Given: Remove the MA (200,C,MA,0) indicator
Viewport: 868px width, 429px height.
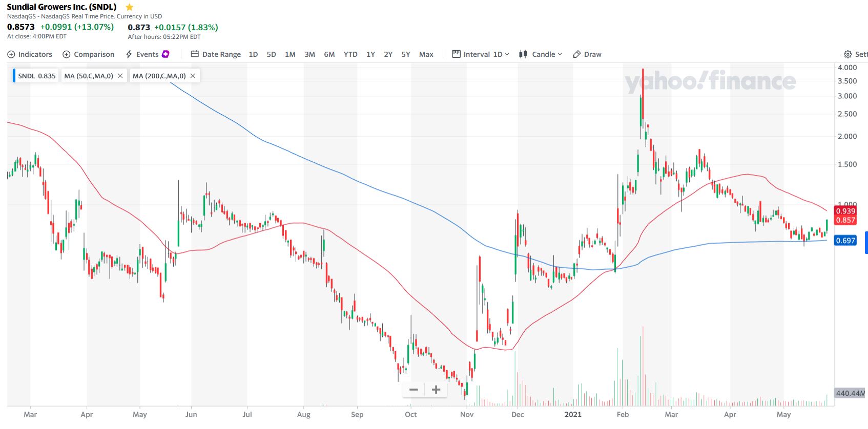Looking at the screenshot, I should click(x=193, y=76).
